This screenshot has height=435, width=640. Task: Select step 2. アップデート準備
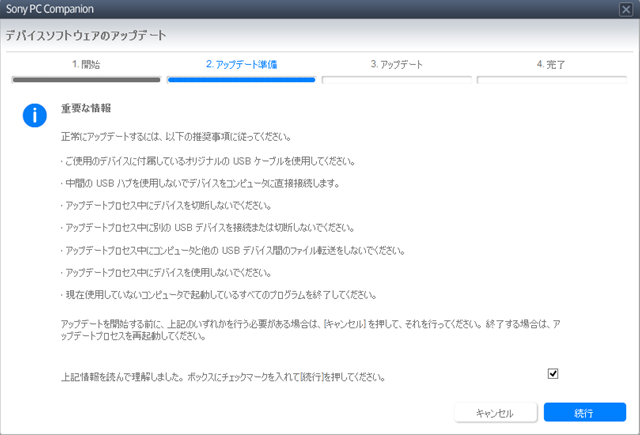[241, 64]
